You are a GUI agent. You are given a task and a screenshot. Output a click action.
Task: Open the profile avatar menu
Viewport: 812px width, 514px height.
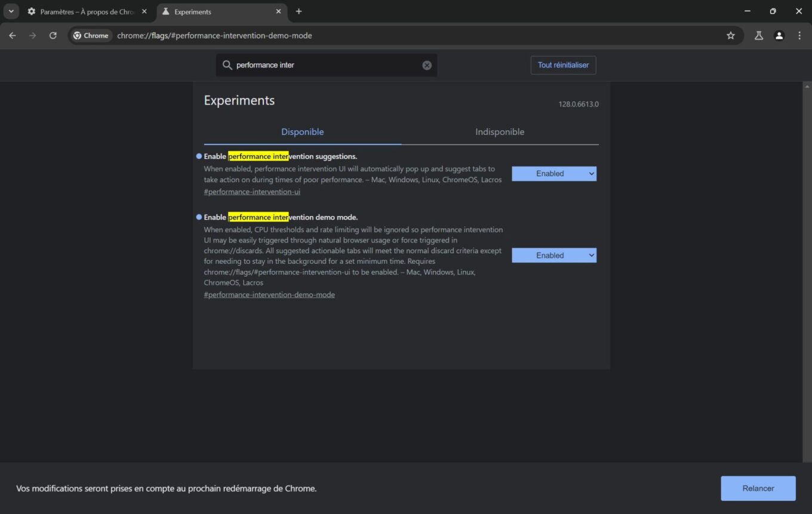779,36
